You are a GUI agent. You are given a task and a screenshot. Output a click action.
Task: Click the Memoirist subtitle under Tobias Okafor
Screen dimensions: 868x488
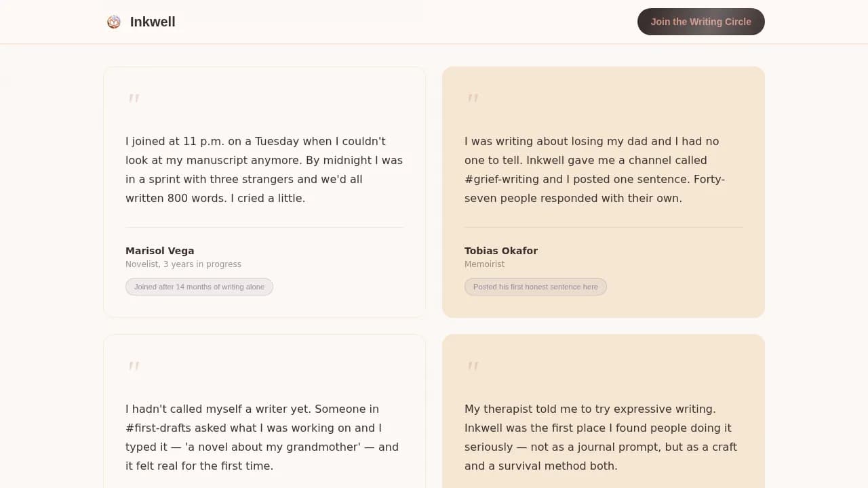pos(484,264)
